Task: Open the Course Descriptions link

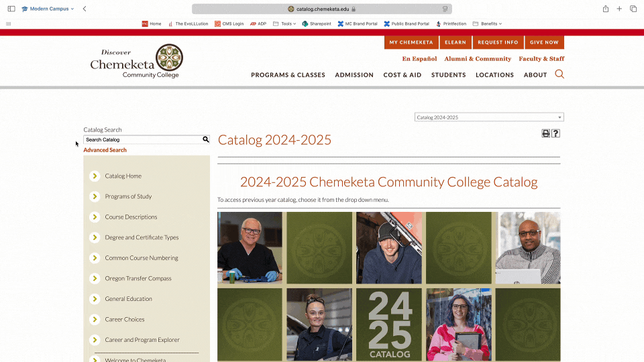Action: [x=131, y=217]
